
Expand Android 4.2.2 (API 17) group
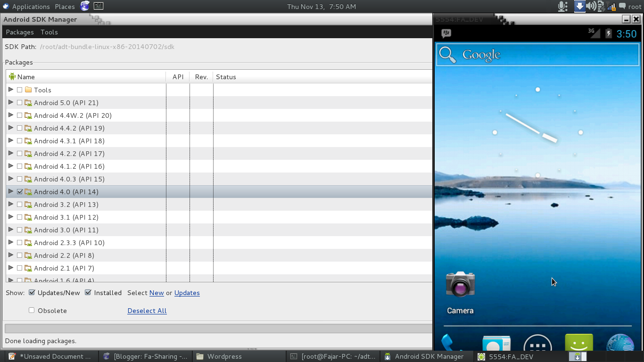click(11, 153)
